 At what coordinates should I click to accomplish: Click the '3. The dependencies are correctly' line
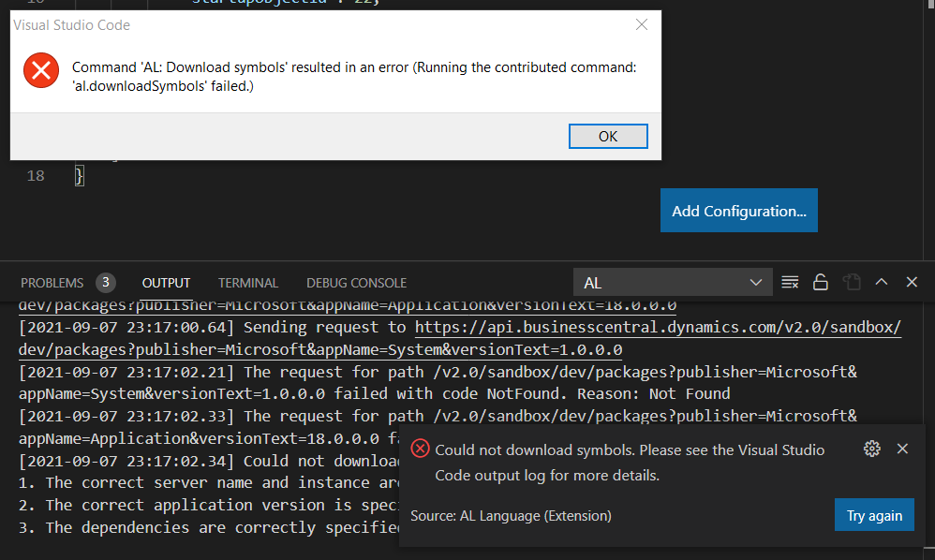(x=209, y=528)
